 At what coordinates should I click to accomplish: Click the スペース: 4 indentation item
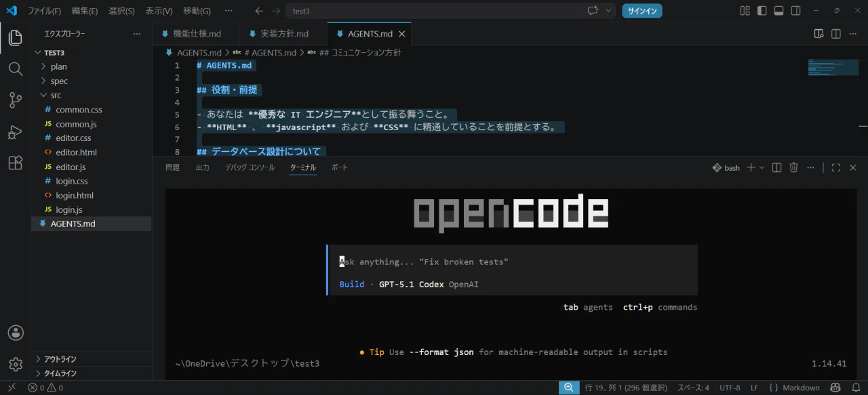693,388
